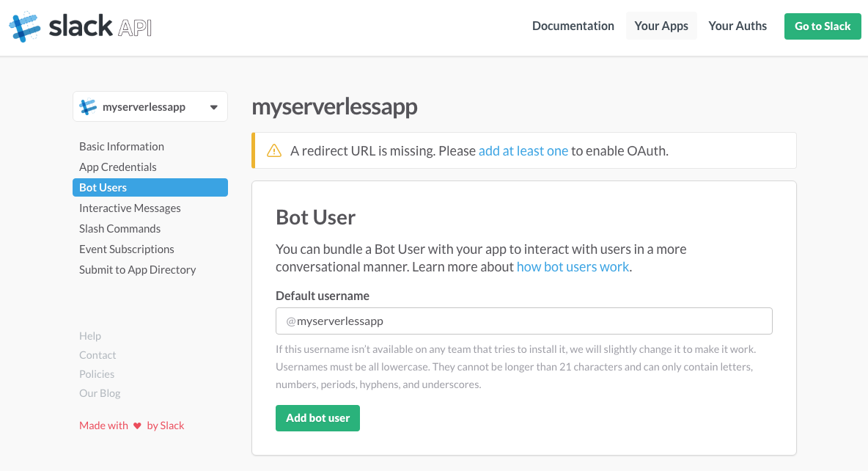Open the Documentation page

pyautogui.click(x=573, y=26)
